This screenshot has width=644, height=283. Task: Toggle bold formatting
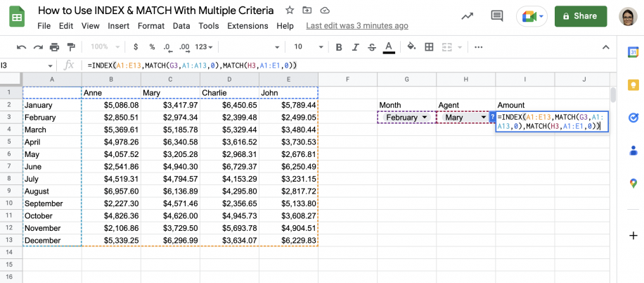tap(339, 47)
